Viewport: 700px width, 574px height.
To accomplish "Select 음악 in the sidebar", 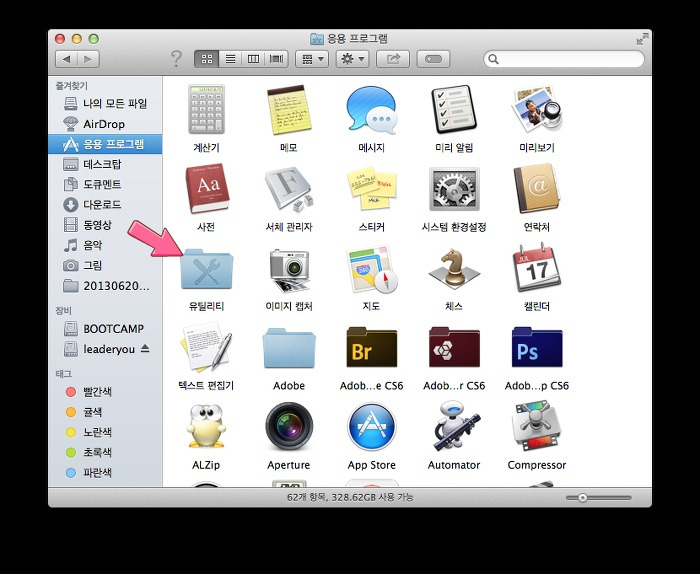I will click(x=105, y=245).
